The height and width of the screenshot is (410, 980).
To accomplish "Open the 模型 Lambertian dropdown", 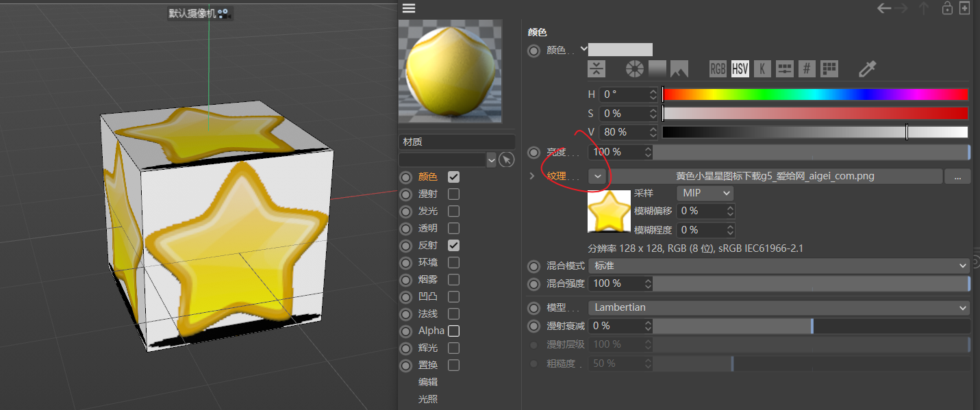I will (779, 307).
